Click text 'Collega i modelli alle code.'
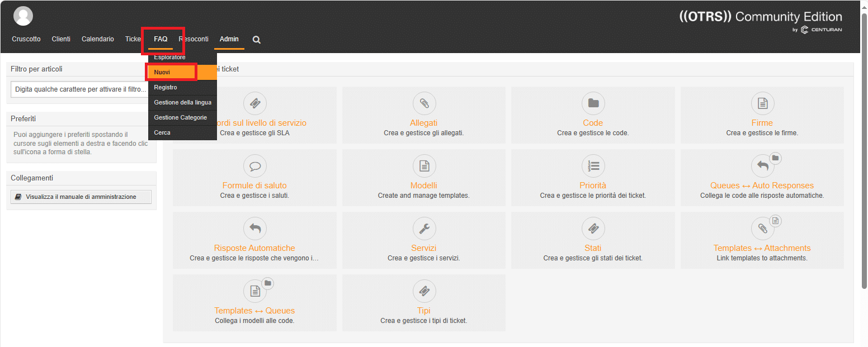The width and height of the screenshot is (868, 347). click(x=254, y=321)
